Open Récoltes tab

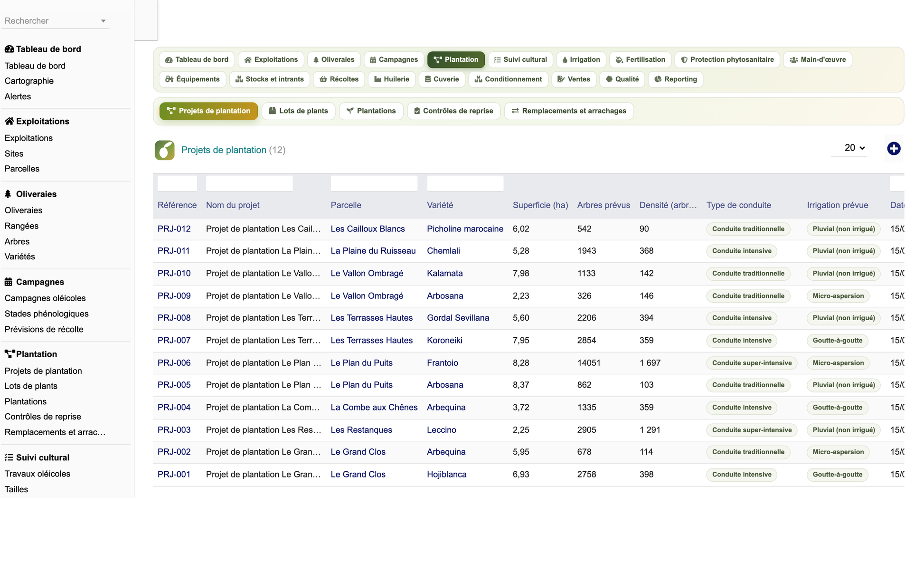point(339,79)
